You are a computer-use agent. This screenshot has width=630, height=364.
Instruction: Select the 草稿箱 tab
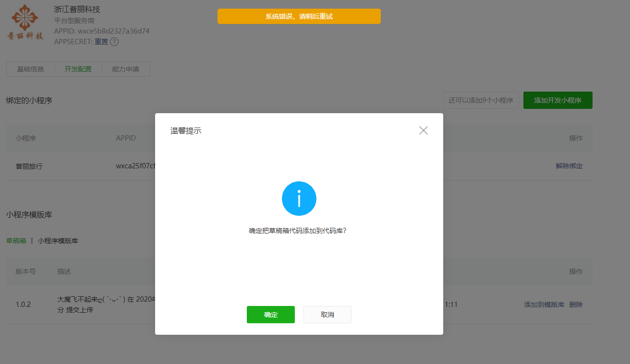click(x=16, y=240)
